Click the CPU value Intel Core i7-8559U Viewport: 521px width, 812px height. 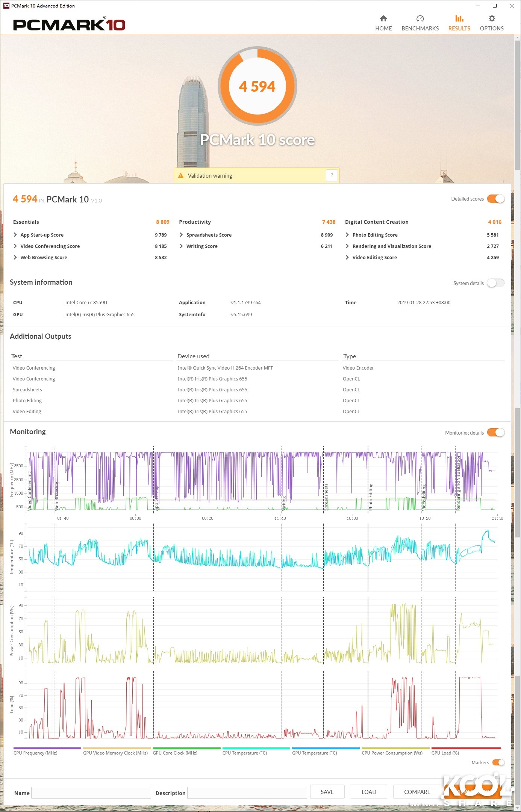coord(86,302)
